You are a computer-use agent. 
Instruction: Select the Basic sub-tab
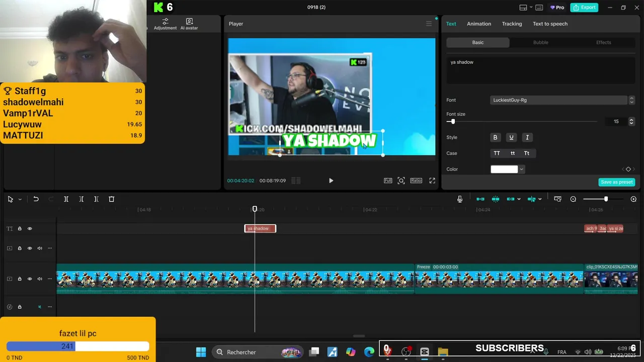478,42
